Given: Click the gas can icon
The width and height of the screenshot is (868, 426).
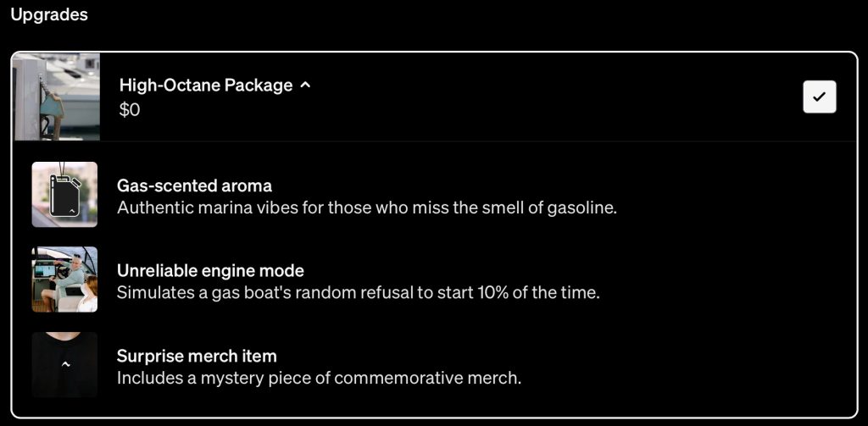Looking at the screenshot, I should [x=64, y=196].
